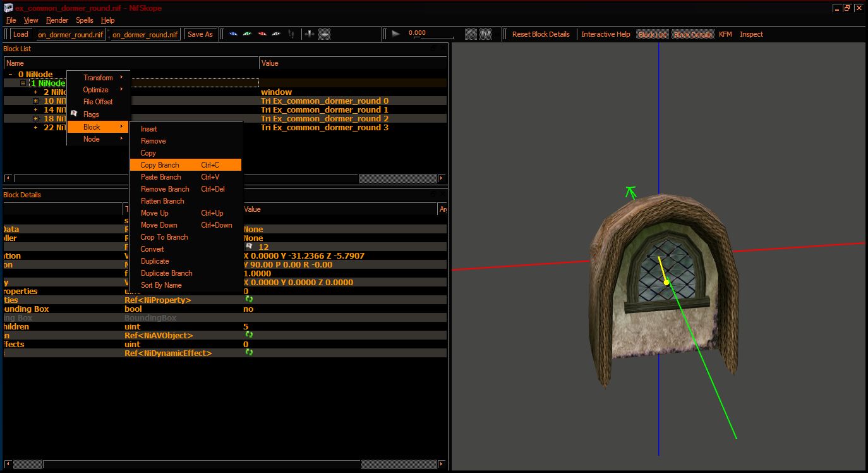Click Insert in the Block submenu
Image resolution: width=868 pixels, height=473 pixels.
[x=186, y=129]
